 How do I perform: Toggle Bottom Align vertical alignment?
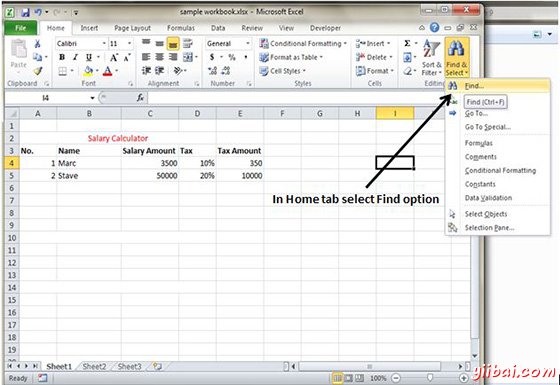click(173, 44)
